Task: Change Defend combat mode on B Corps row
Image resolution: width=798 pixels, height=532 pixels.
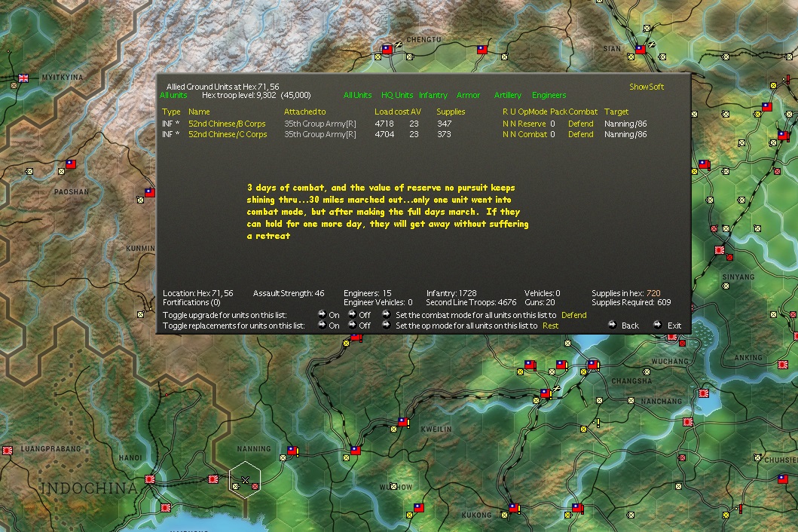Action: (x=581, y=124)
